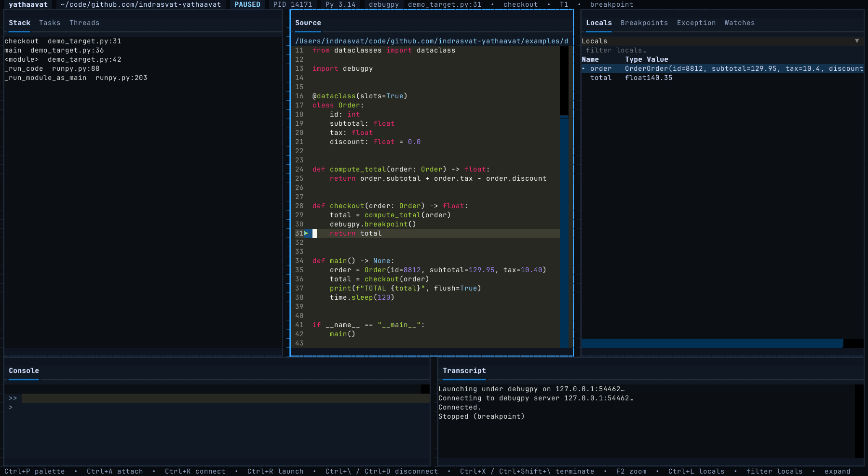Image resolution: width=868 pixels, height=476 pixels.
Task: Click filter locals in the footer
Action: (774, 471)
